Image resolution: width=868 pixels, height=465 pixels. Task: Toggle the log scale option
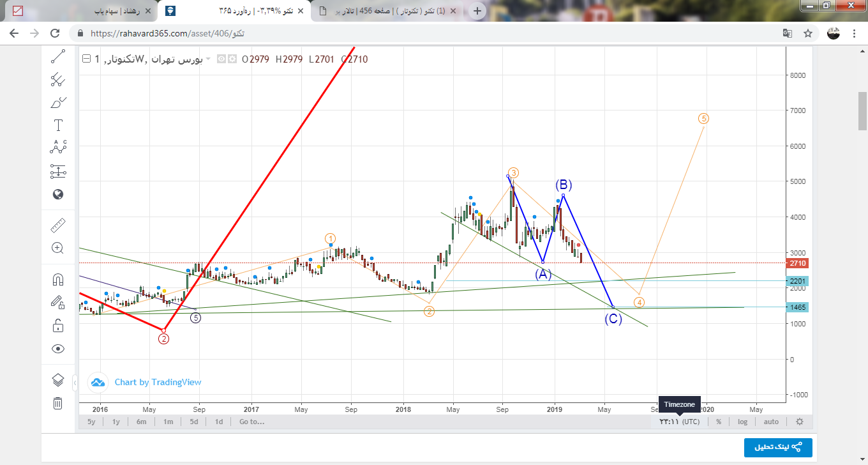(742, 422)
